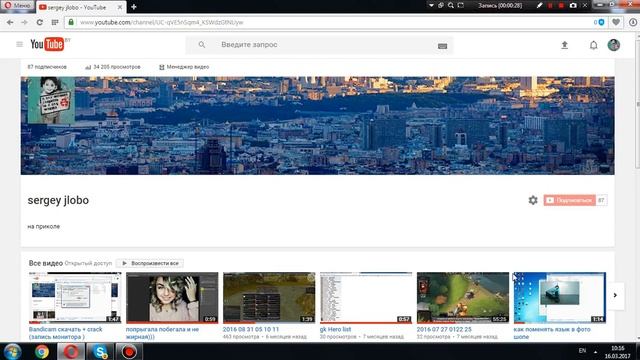
Task: Click the green lock security icon
Action: pyautogui.click(x=71, y=22)
